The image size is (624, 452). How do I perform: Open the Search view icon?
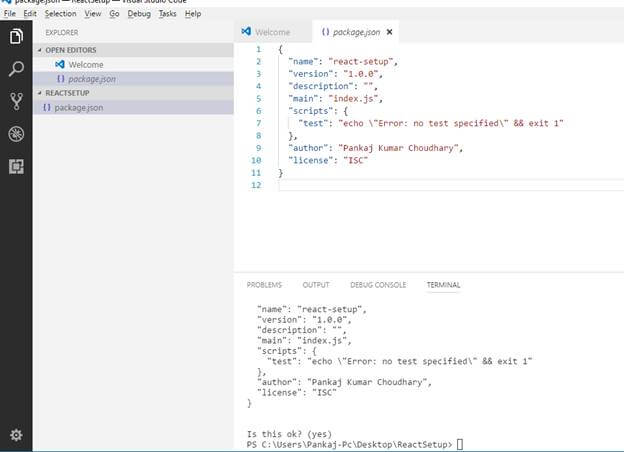[x=15, y=69]
